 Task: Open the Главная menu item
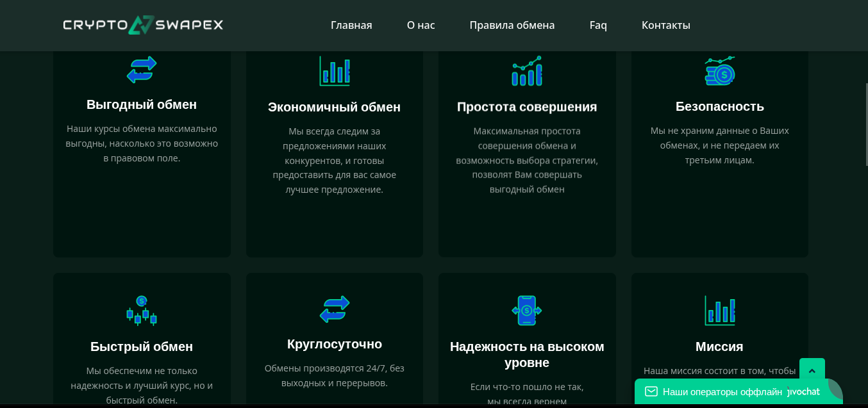click(351, 25)
